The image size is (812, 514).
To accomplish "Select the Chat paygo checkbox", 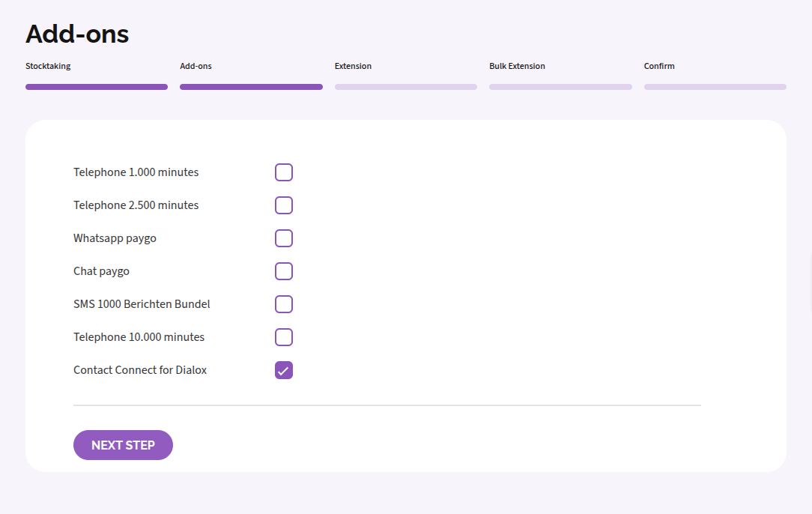I will coord(283,271).
